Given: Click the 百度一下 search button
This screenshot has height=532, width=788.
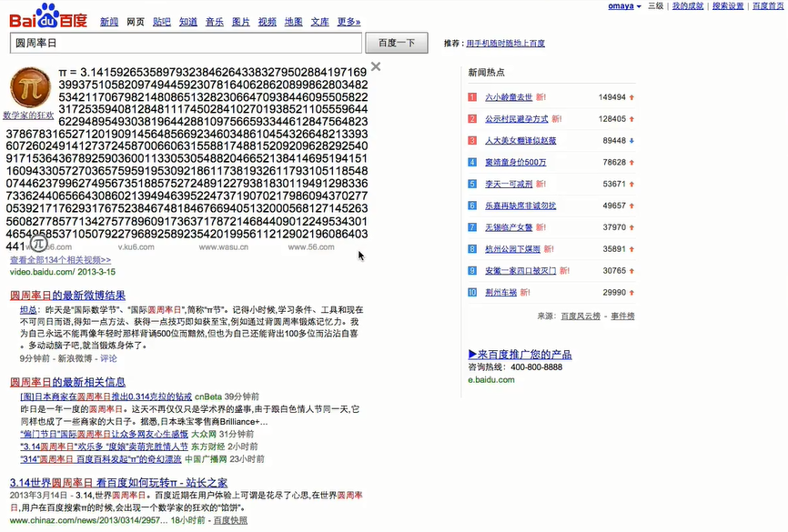Looking at the screenshot, I should (397, 44).
